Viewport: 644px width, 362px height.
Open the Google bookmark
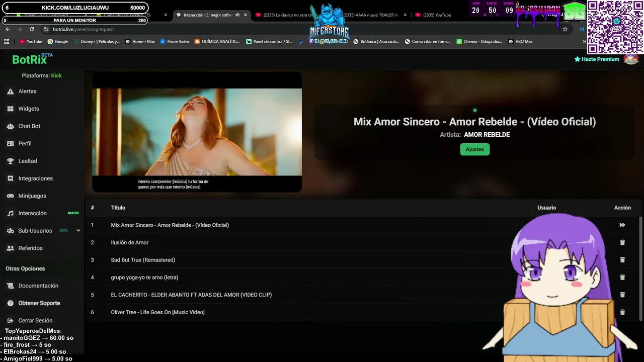pos(58,42)
